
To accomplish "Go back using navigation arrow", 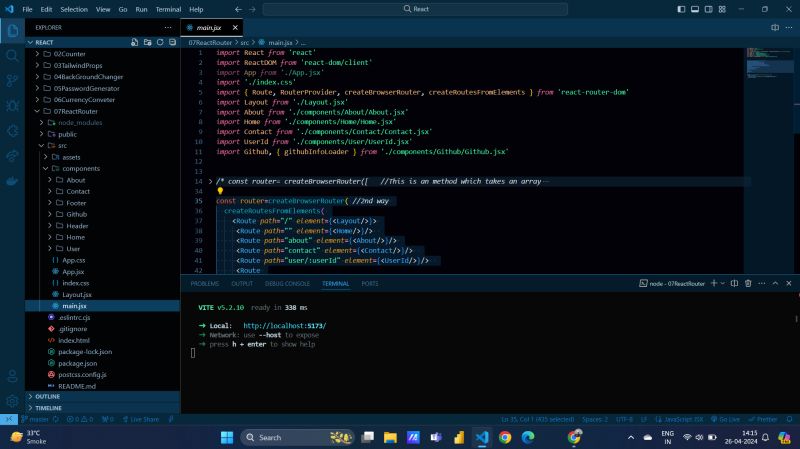I will (x=238, y=9).
